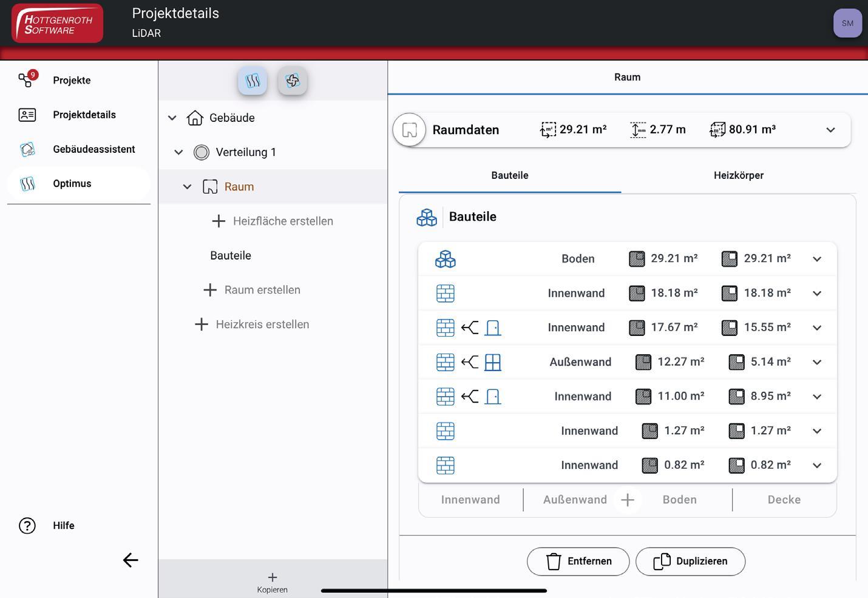Click the window icon in the Außenwand row
Image resolution: width=868 pixels, height=598 pixels.
click(x=493, y=363)
